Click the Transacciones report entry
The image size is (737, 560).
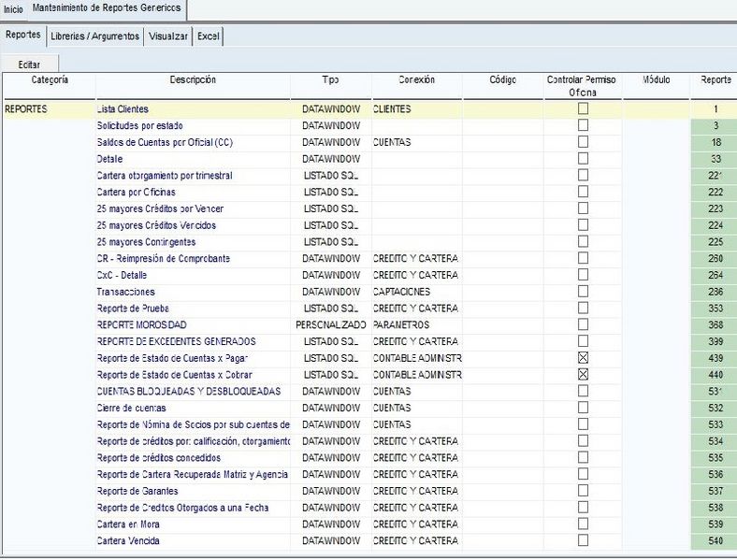pos(126,292)
